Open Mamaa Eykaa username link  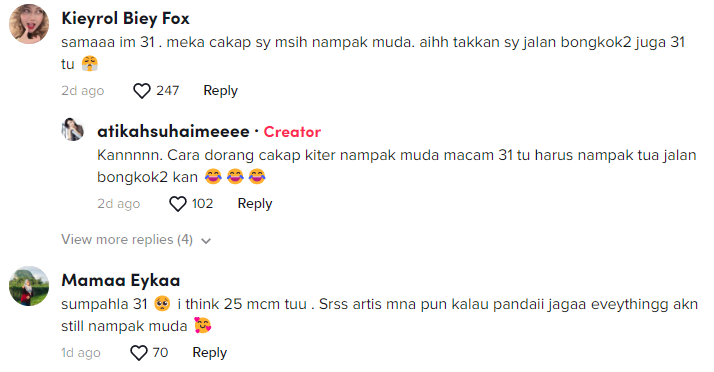click(121, 280)
